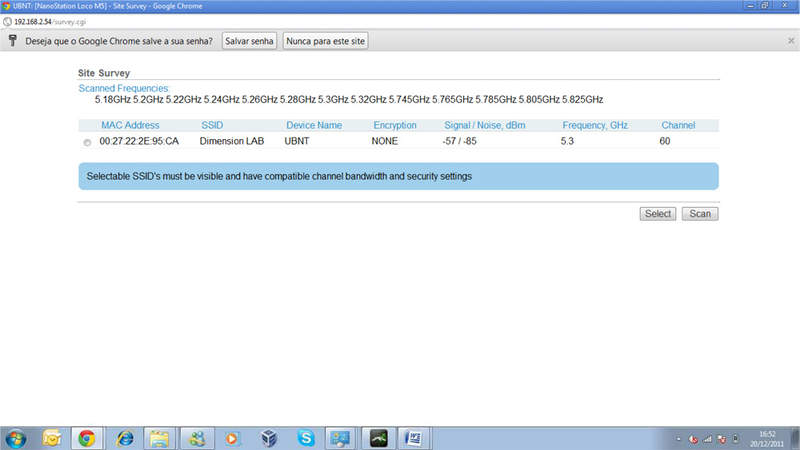Image resolution: width=800 pixels, height=450 pixels.
Task: Open Windows Live Messenger in taskbar
Action: tap(197, 438)
